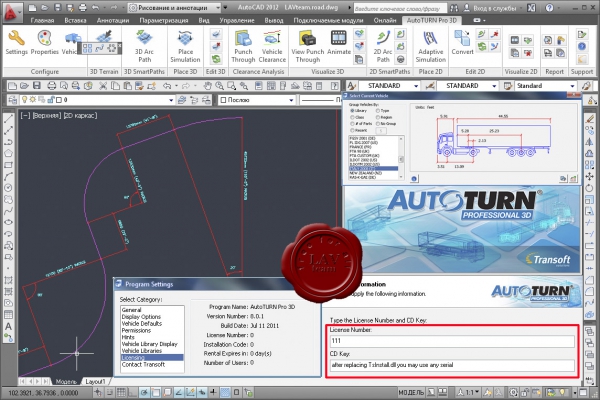Select the Type grouping radio button

378,111
